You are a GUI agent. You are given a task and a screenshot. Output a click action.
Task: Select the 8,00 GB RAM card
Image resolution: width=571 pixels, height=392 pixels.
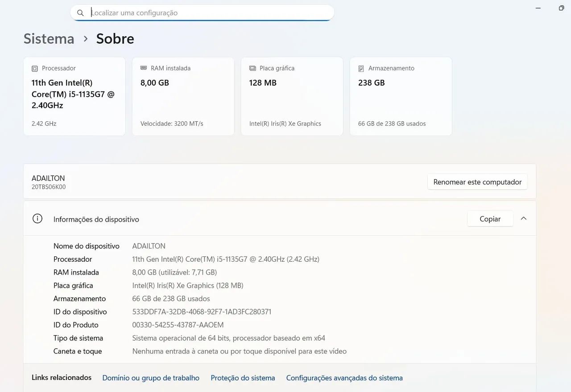183,96
